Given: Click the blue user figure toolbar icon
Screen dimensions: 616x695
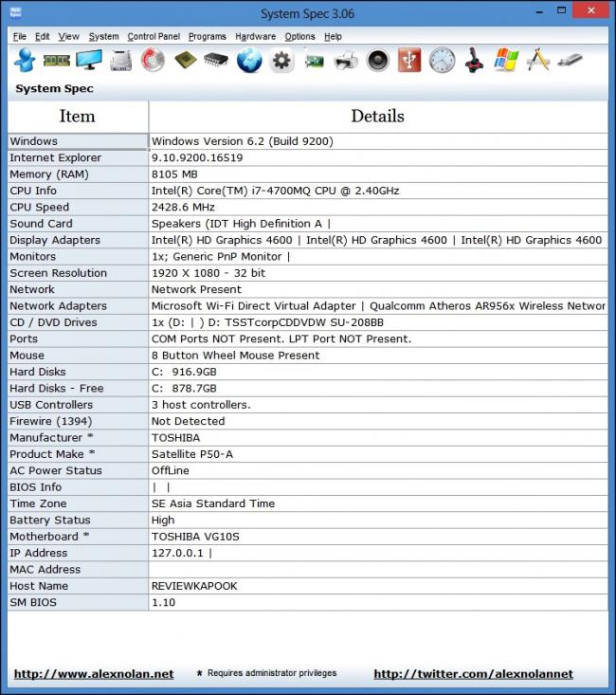Looking at the screenshot, I should (x=25, y=60).
